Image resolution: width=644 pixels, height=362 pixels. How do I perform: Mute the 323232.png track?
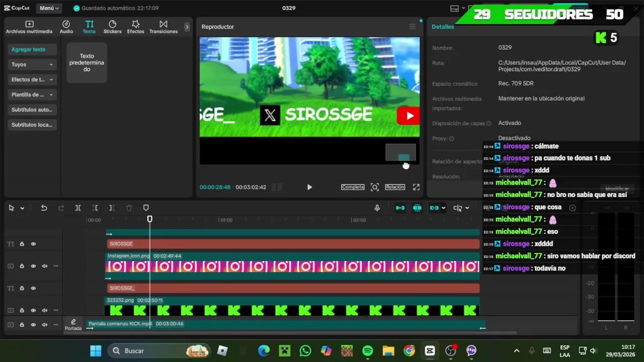pos(44,310)
